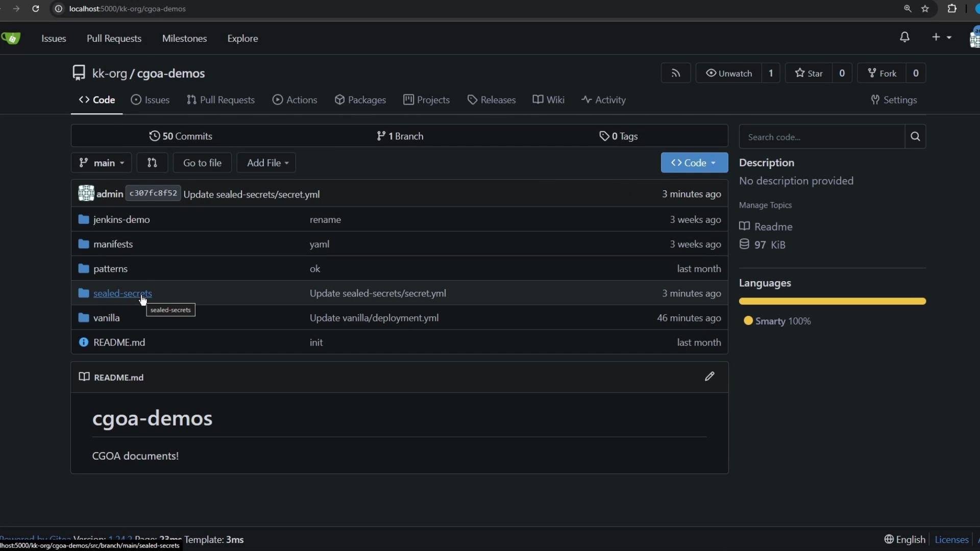The image size is (980, 551).
Task: Open the English language selector
Action: tap(905, 539)
